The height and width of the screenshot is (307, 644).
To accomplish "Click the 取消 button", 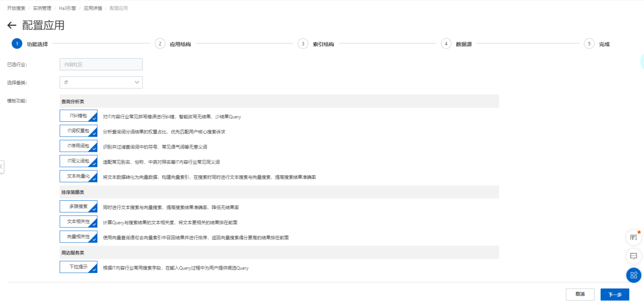I will (x=580, y=295).
